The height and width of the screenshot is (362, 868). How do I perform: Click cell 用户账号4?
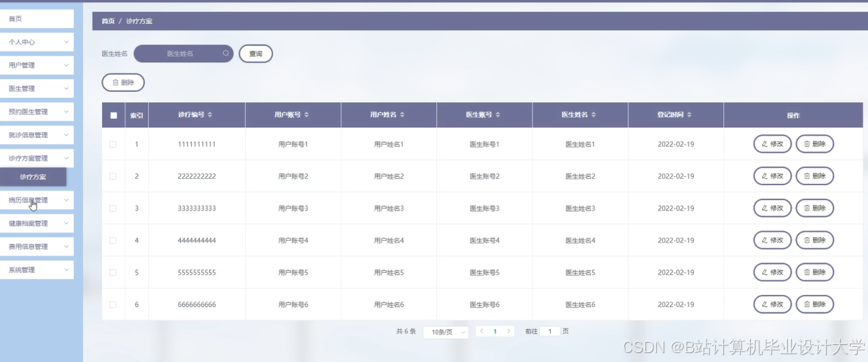pos(293,241)
